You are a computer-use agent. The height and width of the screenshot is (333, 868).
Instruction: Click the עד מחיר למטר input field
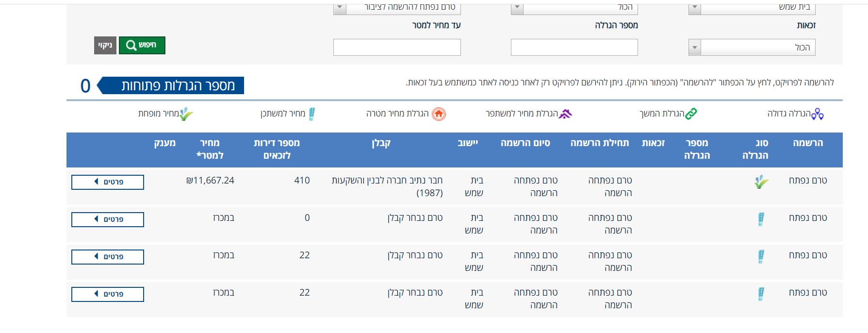click(396, 47)
